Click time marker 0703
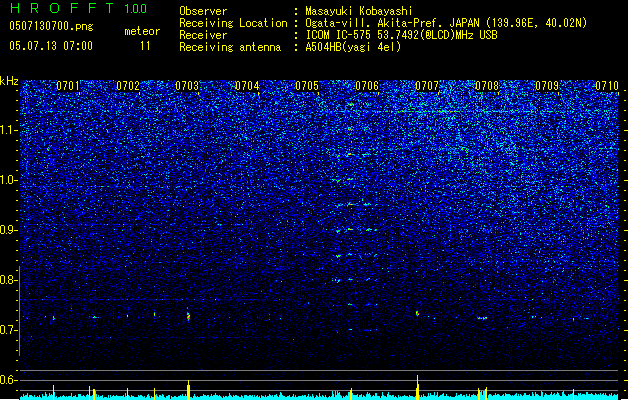 click(x=187, y=86)
